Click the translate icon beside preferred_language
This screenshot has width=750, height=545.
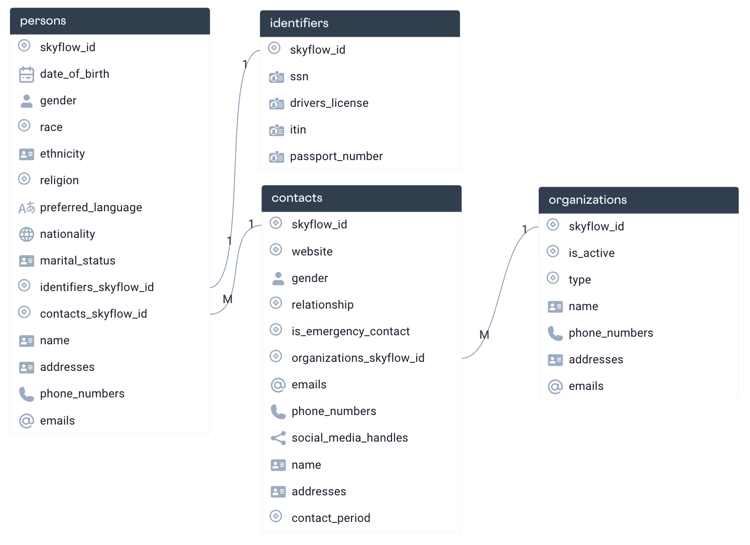coord(26,208)
